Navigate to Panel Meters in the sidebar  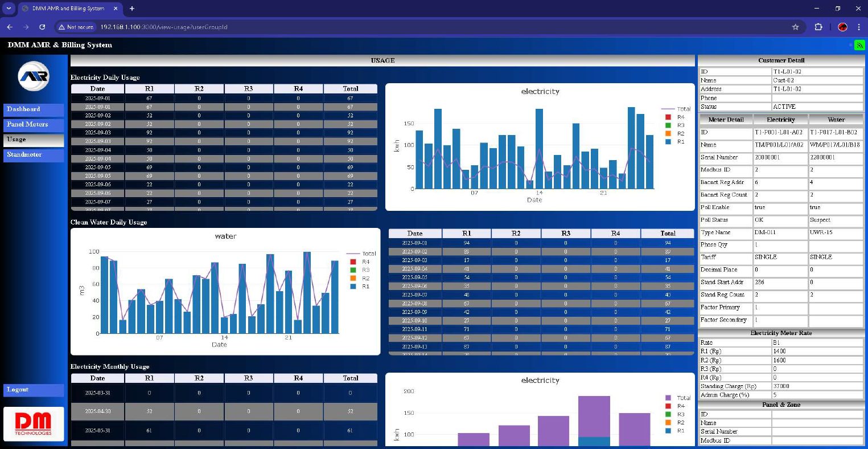click(34, 124)
